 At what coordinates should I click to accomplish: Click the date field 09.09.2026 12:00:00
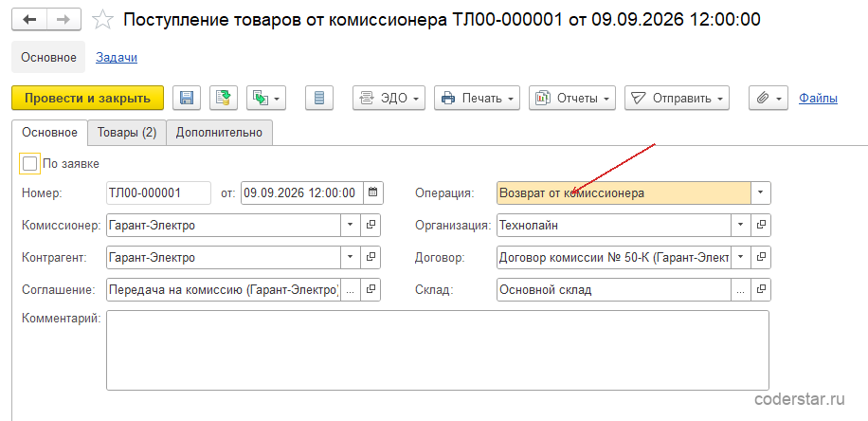(302, 192)
